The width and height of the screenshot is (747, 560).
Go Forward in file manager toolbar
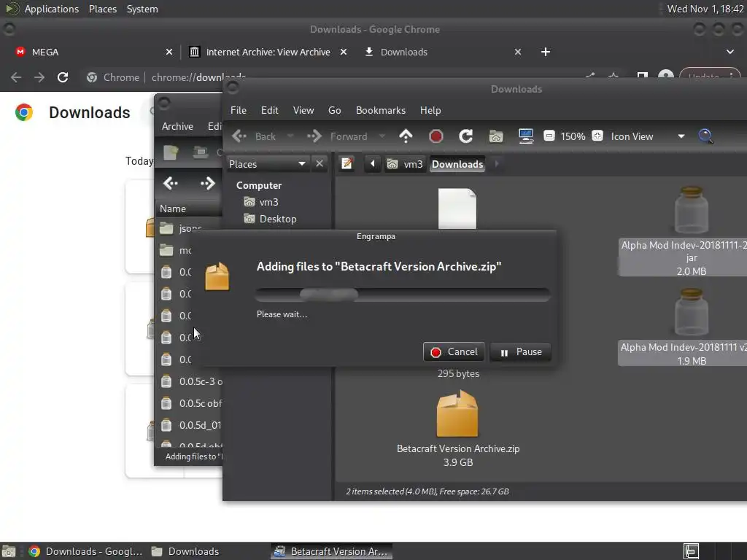pos(337,136)
